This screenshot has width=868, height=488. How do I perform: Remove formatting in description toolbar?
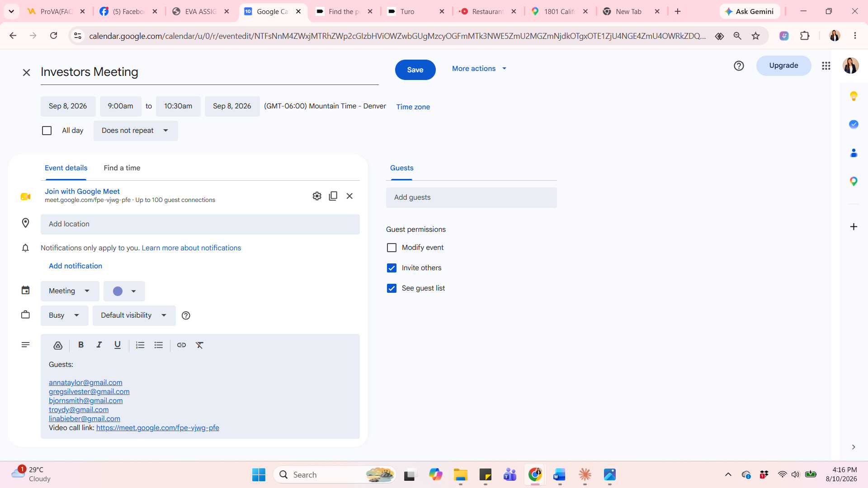click(x=199, y=345)
